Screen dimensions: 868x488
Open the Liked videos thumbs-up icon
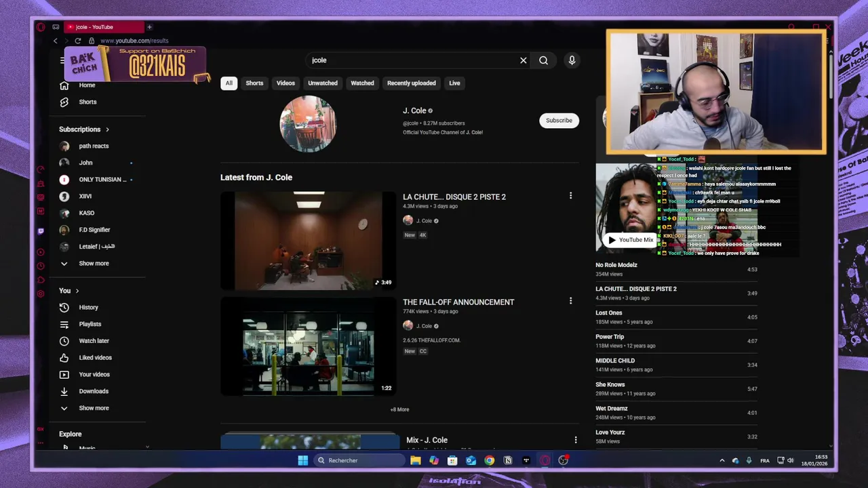(64, 358)
